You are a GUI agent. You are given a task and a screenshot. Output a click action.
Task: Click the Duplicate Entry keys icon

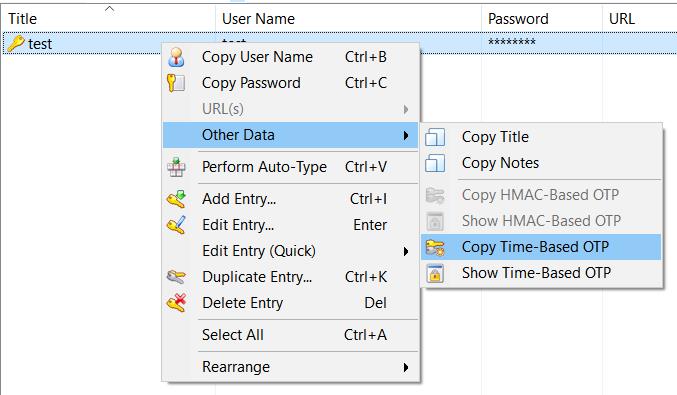[x=176, y=277]
